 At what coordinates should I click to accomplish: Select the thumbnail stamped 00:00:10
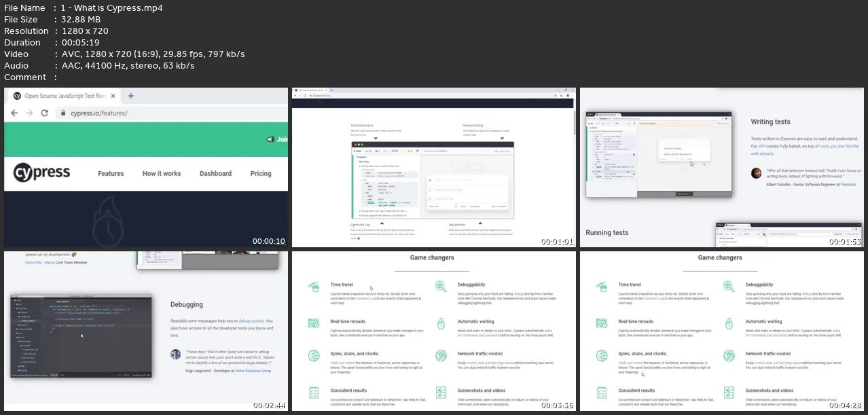(146, 168)
